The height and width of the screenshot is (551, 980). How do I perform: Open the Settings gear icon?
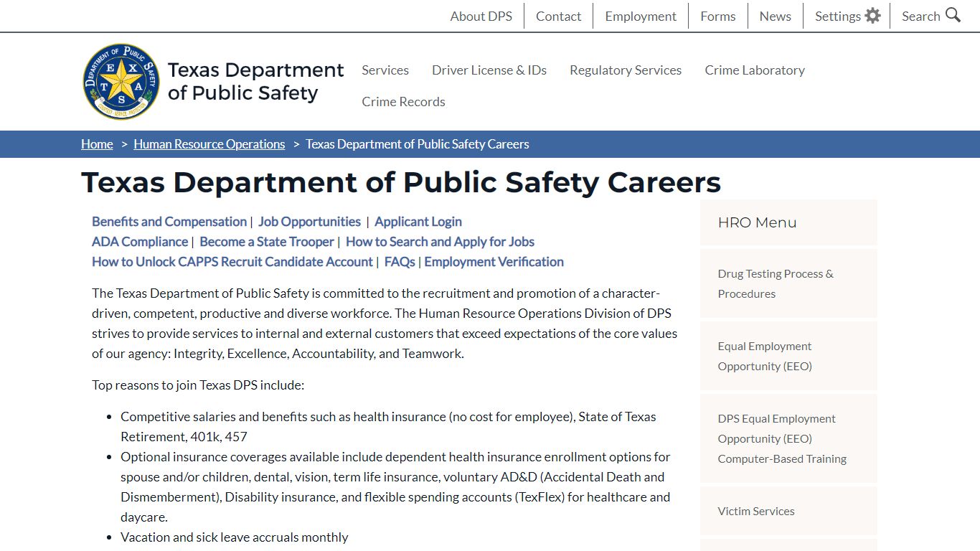(872, 16)
